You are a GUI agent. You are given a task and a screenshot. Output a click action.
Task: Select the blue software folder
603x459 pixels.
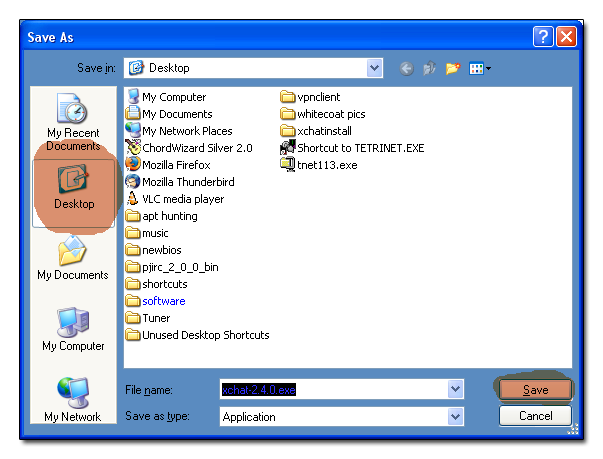[163, 301]
